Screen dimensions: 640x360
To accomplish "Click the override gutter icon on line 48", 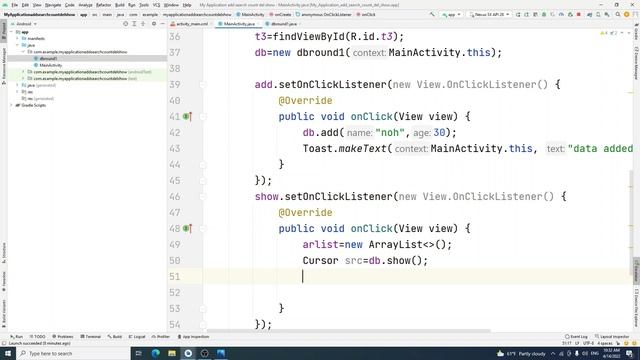I will point(187,229).
